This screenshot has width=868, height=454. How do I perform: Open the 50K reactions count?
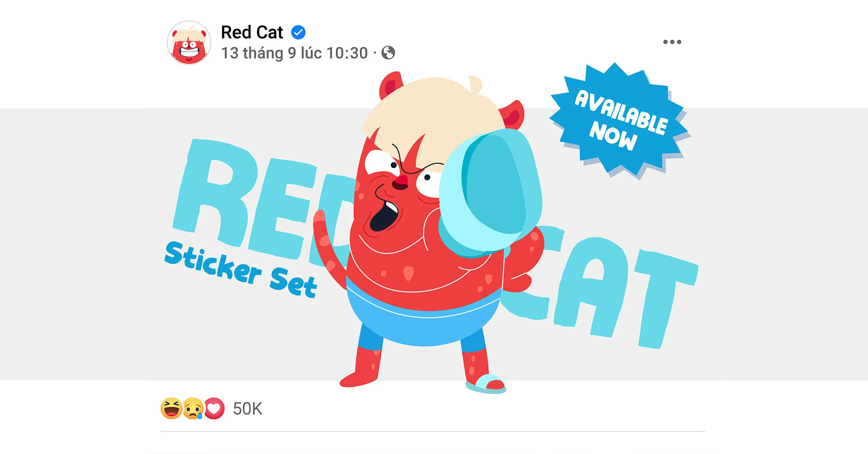click(247, 409)
